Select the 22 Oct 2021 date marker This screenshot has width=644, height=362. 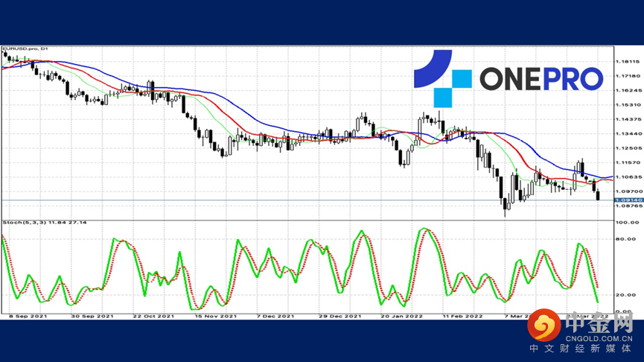pyautogui.click(x=156, y=316)
